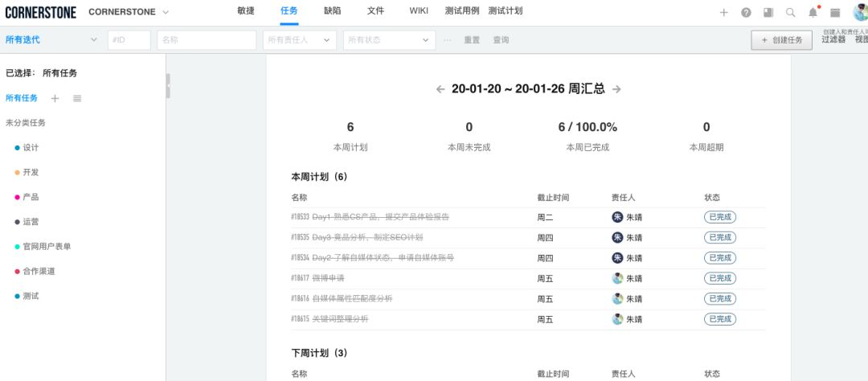Click the more filters ellipsis
Viewport: 868px width, 381px height.
click(448, 40)
